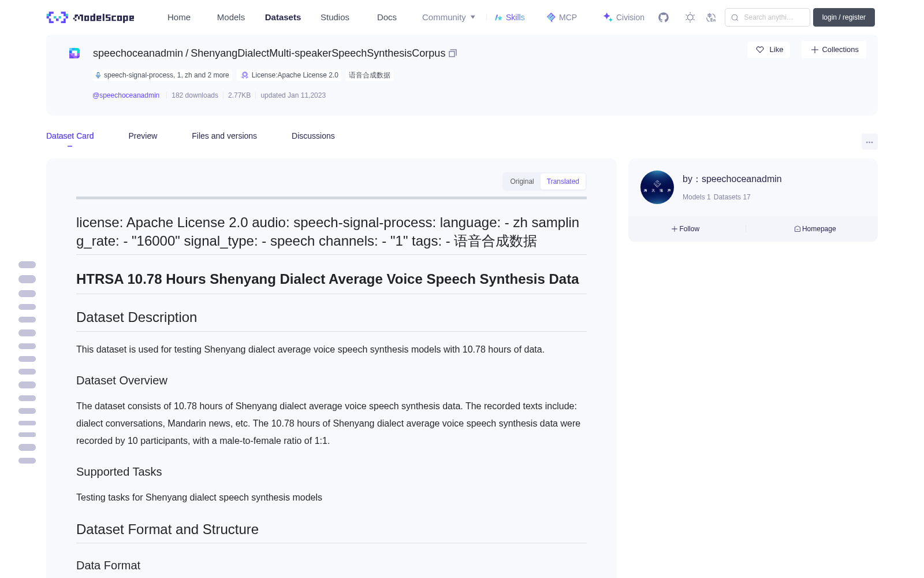The image size is (924, 578).
Task: Click speechoceanadmin in the dataset path
Action: pos(138,53)
